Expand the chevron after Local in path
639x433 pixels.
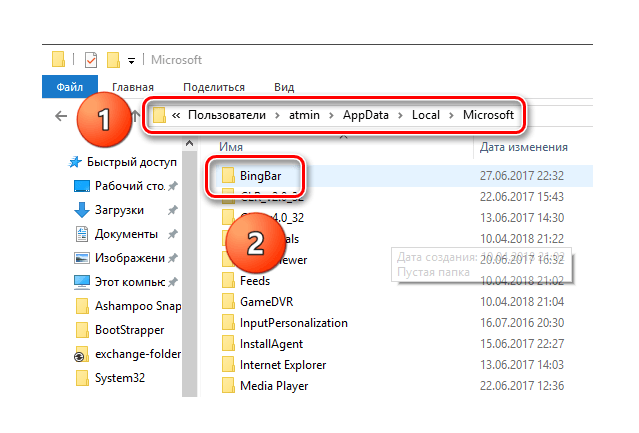451,116
